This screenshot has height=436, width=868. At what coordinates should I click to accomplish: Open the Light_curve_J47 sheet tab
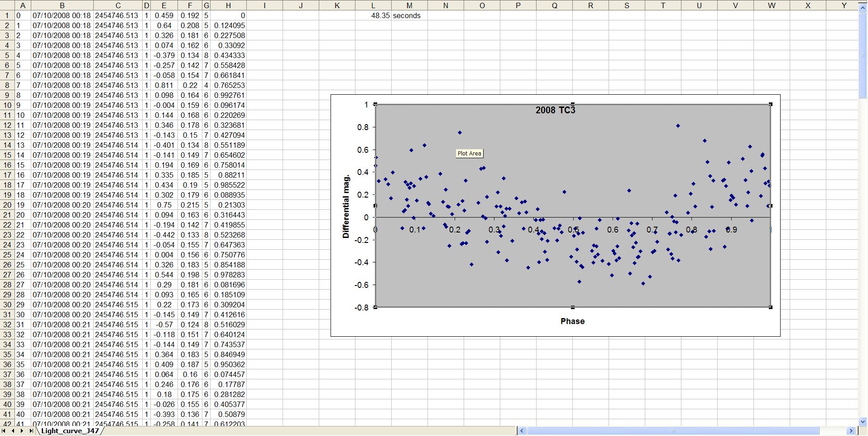pos(70,431)
